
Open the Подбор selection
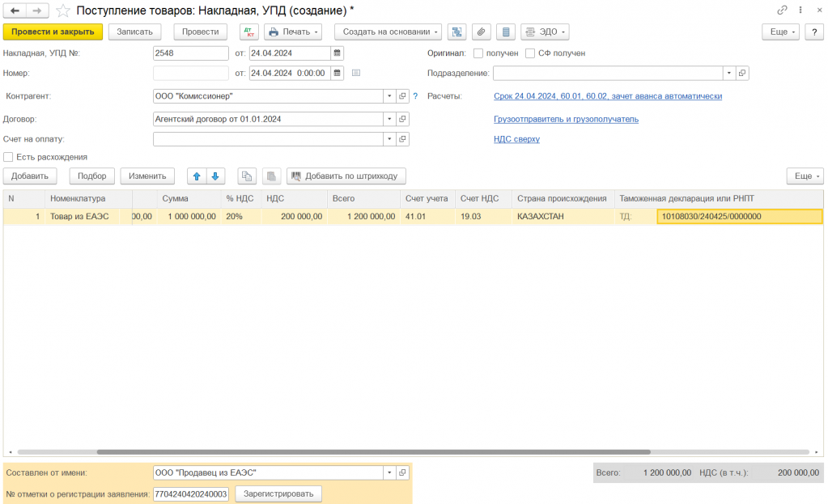(92, 176)
